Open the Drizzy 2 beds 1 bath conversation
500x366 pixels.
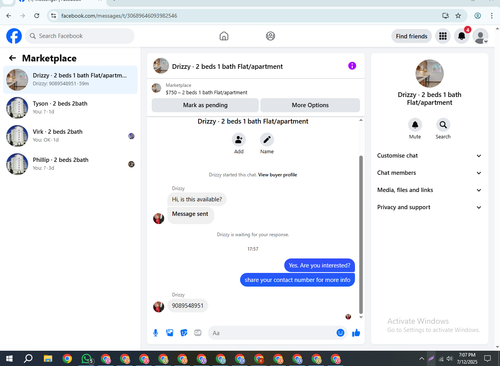point(70,80)
